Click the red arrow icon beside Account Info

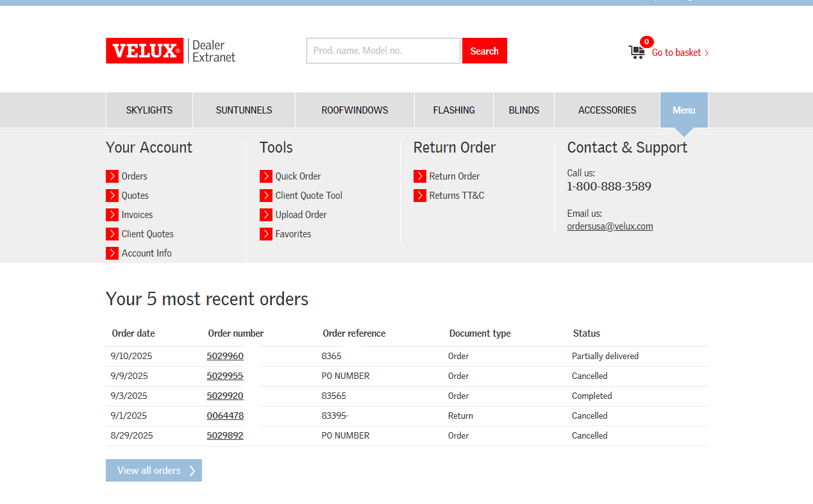[x=112, y=253]
